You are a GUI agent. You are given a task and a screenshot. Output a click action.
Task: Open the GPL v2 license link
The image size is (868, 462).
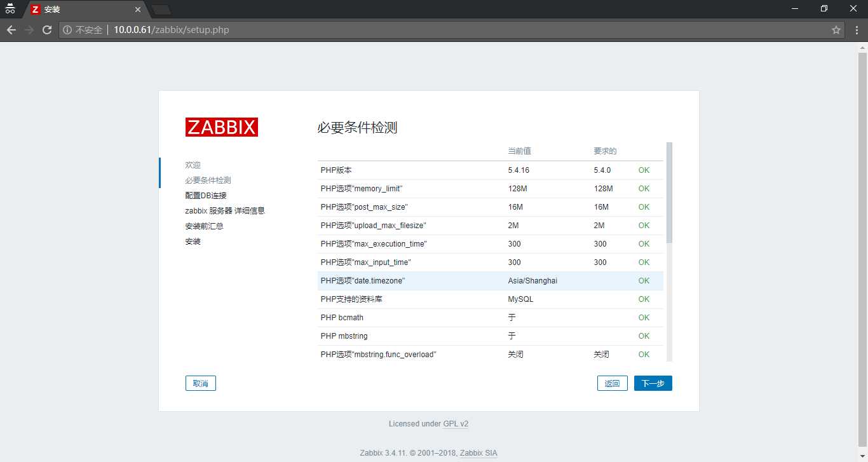tap(456, 424)
